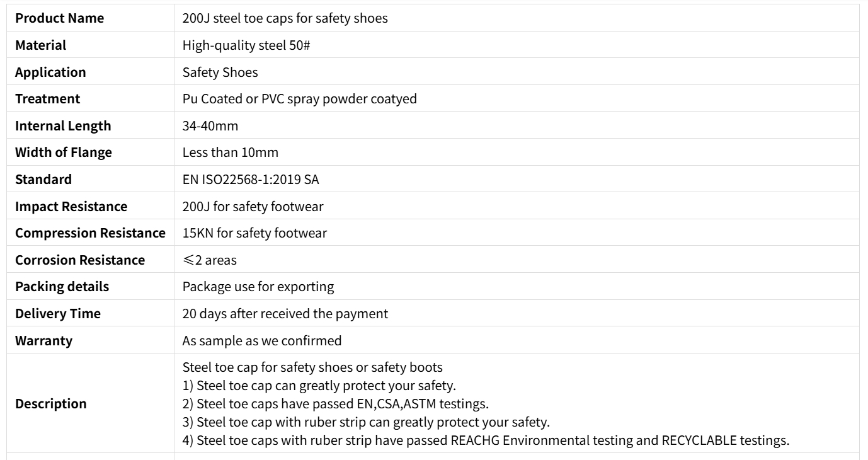Image resolution: width=868 pixels, height=460 pixels.
Task: Click the '≤2 areas' value cell
Action: [x=209, y=260]
